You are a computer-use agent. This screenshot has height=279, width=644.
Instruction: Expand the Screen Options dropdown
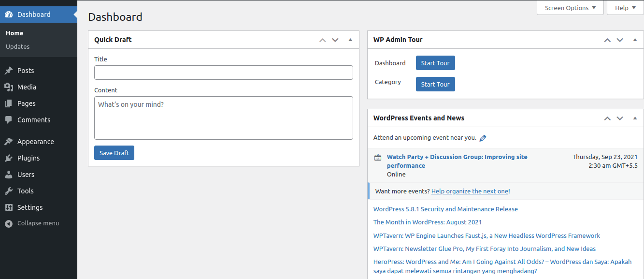pyautogui.click(x=570, y=8)
